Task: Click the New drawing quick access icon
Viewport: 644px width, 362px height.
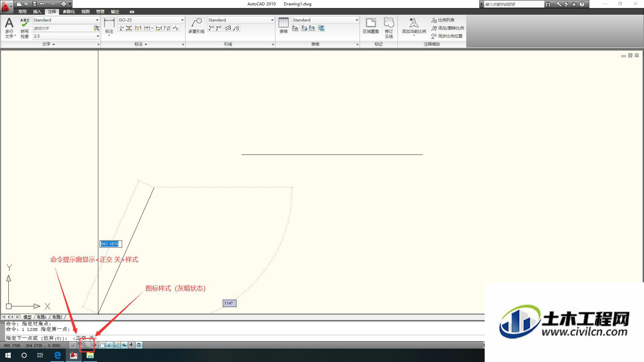Action: 19,4
